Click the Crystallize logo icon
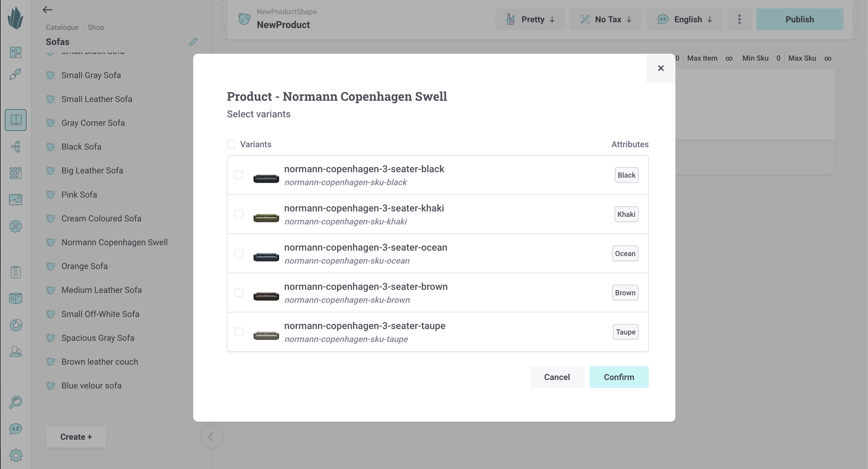The height and width of the screenshot is (469, 868). pos(15,18)
